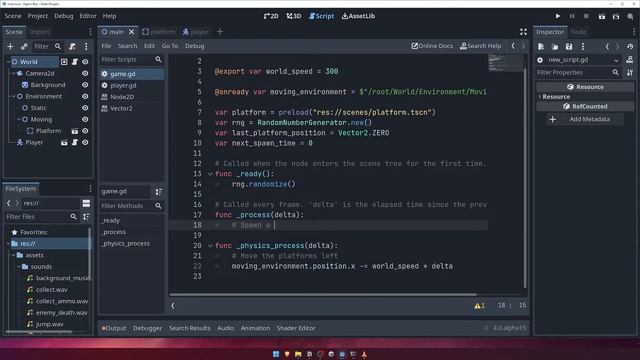Fold the _physics_process function

(210, 246)
